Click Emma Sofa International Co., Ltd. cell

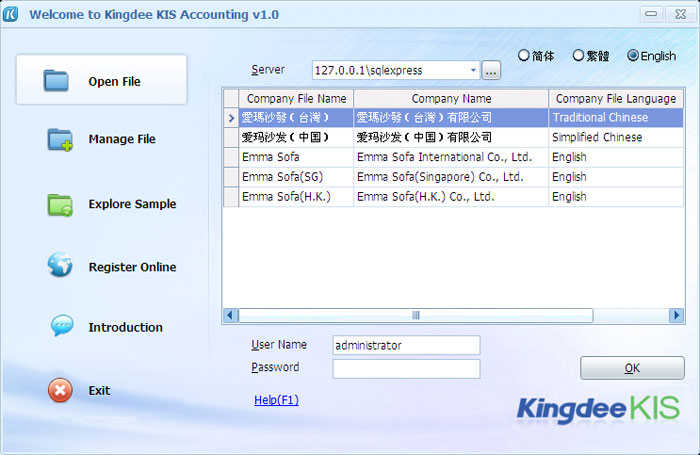pyautogui.click(x=451, y=157)
